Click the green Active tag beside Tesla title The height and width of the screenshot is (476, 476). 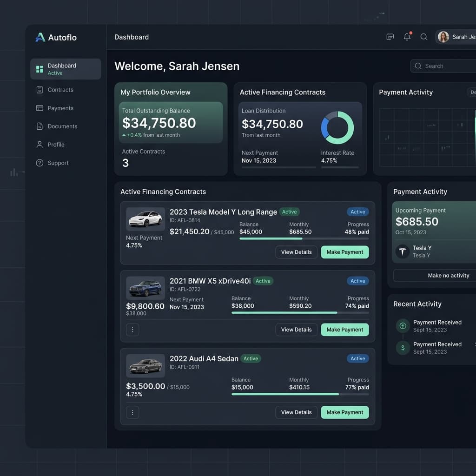289,212
